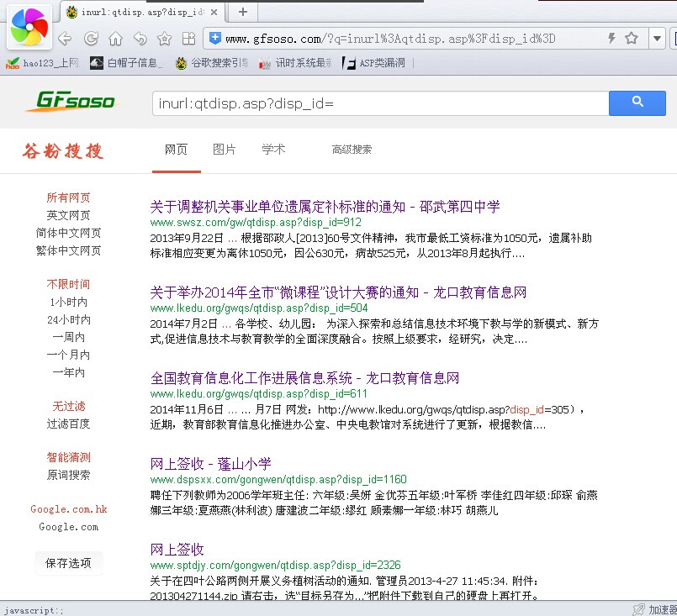Reload the page with refresh icon
Image resolution: width=677 pixels, height=616 pixels.
(x=91, y=39)
